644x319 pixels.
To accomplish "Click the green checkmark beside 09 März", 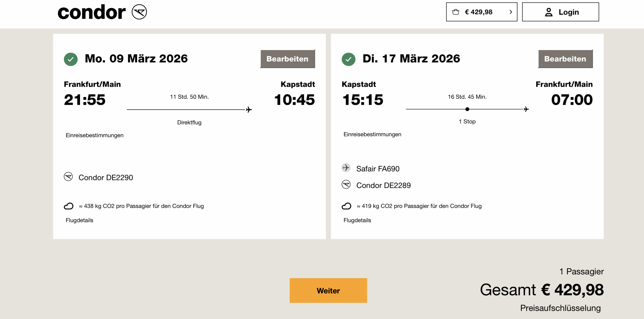I will click(x=71, y=59).
